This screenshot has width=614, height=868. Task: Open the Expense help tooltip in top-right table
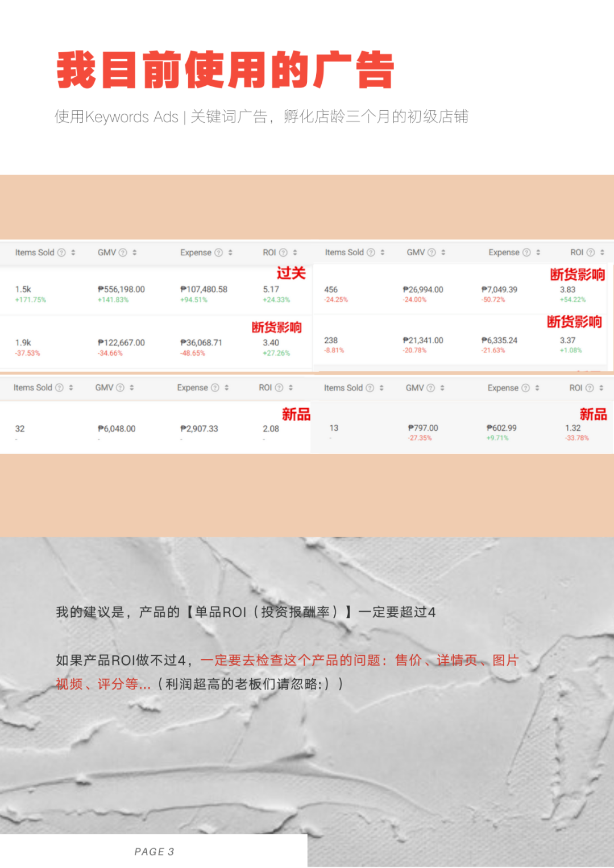526,252
